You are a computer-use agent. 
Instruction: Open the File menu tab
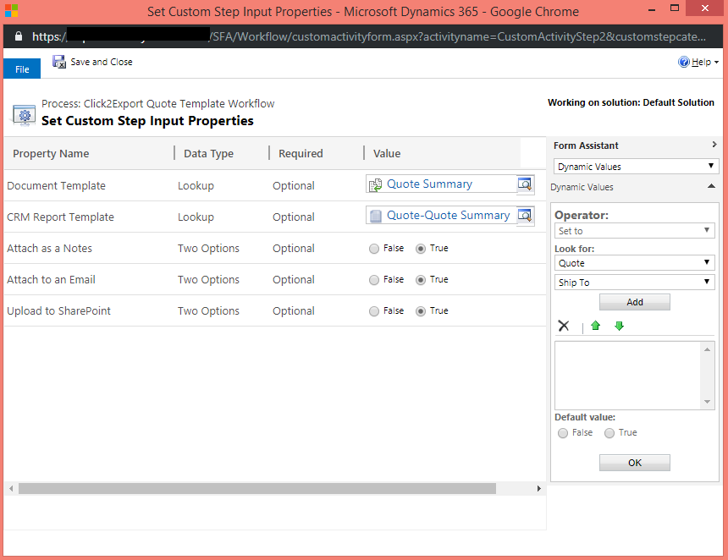[x=22, y=69]
